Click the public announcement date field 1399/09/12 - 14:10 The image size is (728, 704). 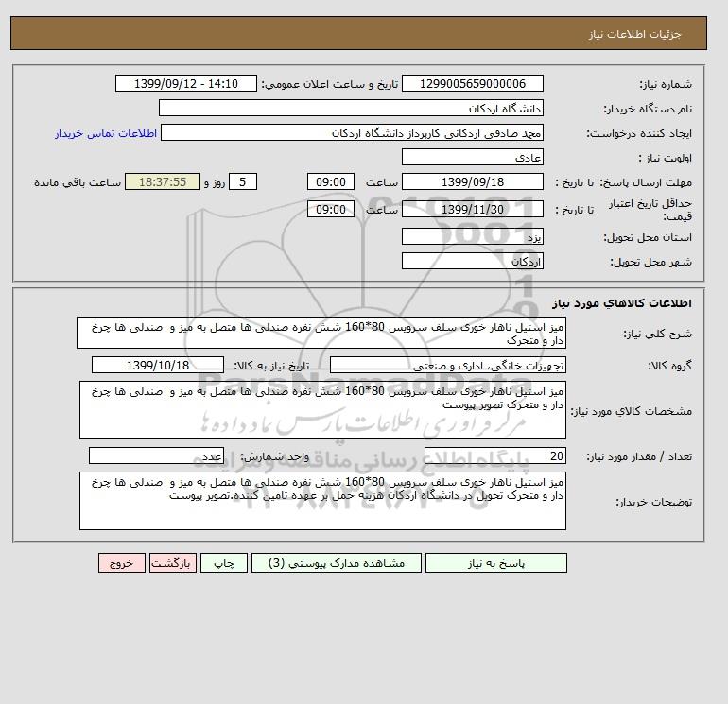pos(185,83)
